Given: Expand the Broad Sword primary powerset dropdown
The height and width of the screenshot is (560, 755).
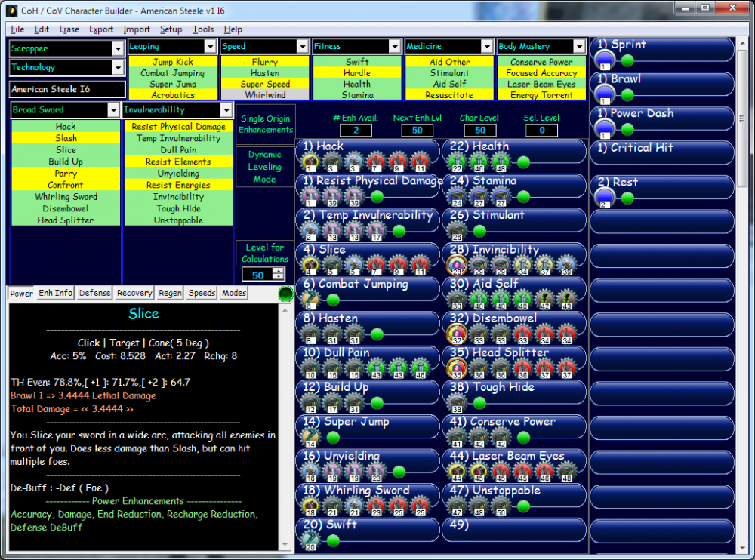Looking at the screenshot, I should coord(112,110).
